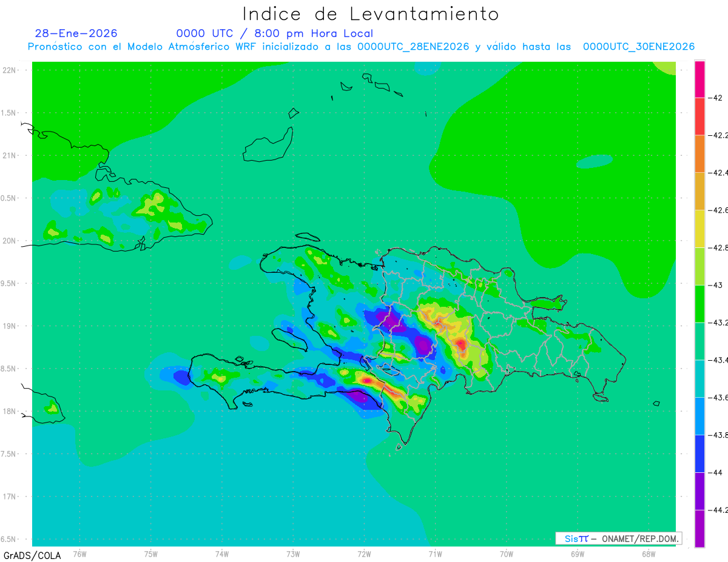Select the magenta swatch above -42

point(699,79)
